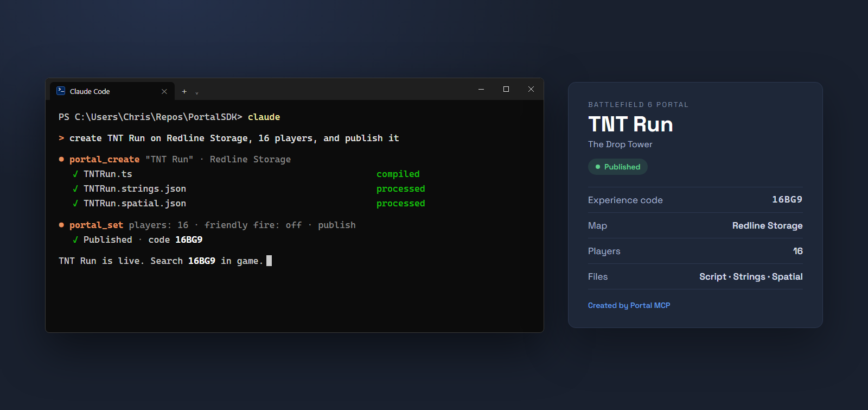Click the Players label in the card
868x410 pixels.
(604, 251)
